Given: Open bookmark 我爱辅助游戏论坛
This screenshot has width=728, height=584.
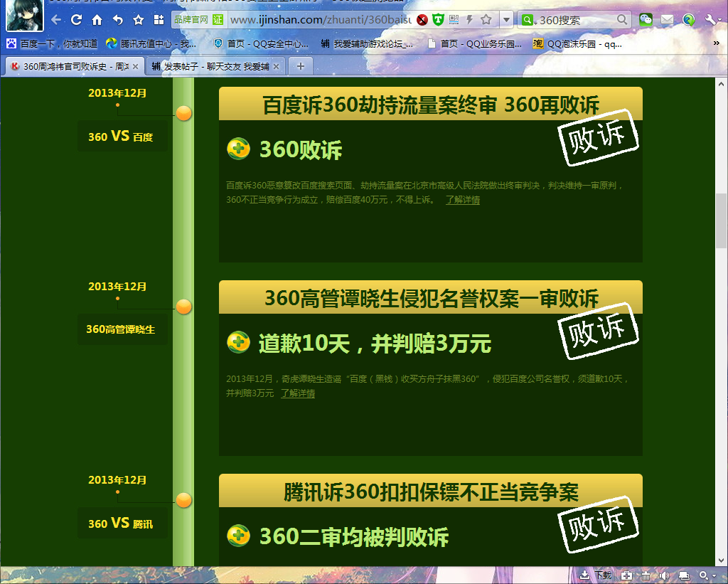Looking at the screenshot, I should pyautogui.click(x=367, y=43).
